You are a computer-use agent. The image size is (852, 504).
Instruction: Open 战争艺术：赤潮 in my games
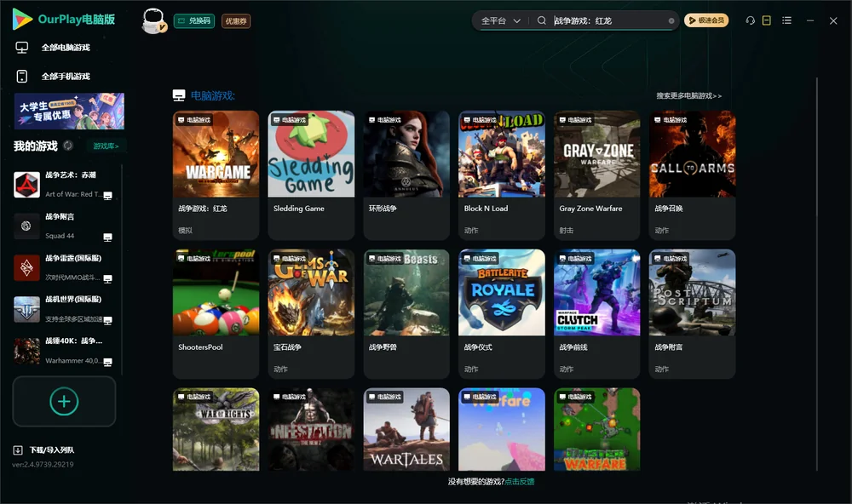pyautogui.click(x=64, y=185)
